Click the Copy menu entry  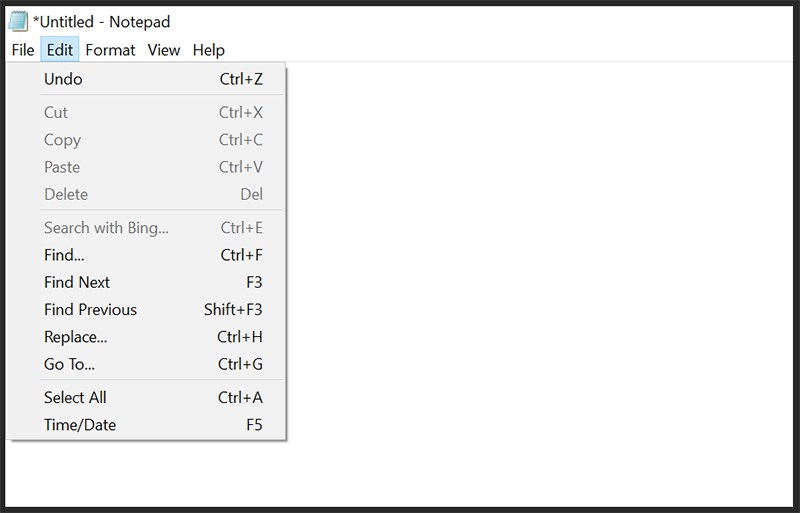[x=62, y=140]
